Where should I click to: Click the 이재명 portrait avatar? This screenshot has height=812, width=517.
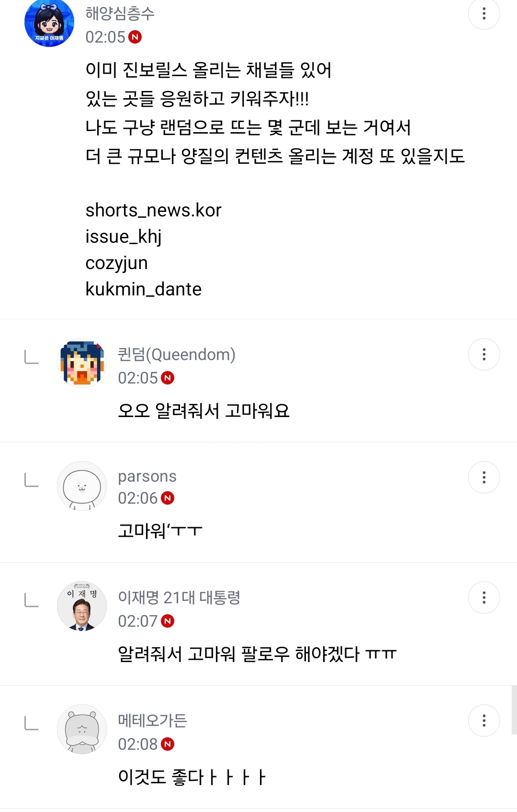pyautogui.click(x=82, y=606)
